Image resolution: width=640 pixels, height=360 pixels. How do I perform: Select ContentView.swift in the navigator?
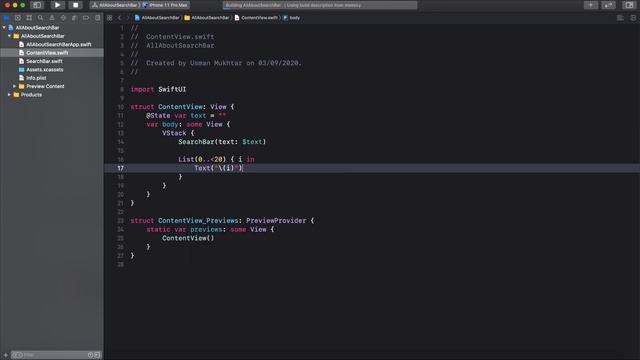point(52,53)
